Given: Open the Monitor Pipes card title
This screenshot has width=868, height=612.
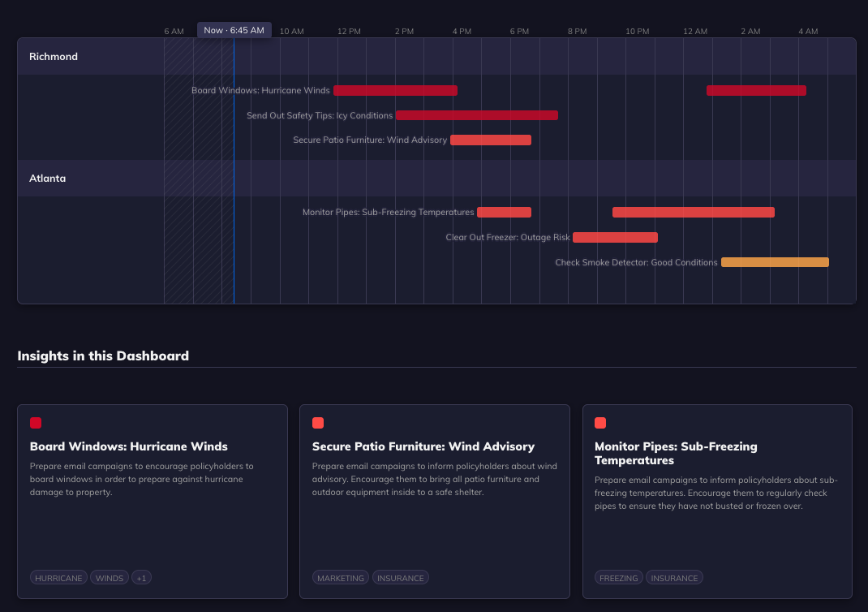Looking at the screenshot, I should (x=676, y=453).
